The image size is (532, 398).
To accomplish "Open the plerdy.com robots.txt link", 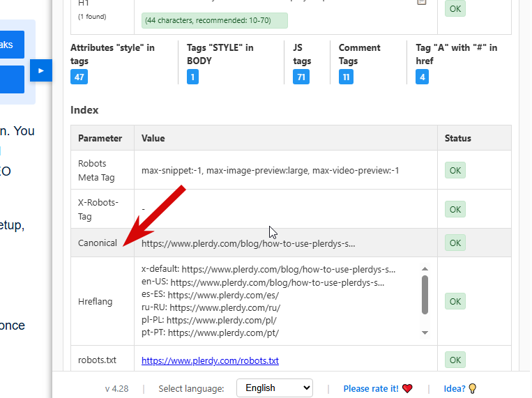I will (x=210, y=361).
